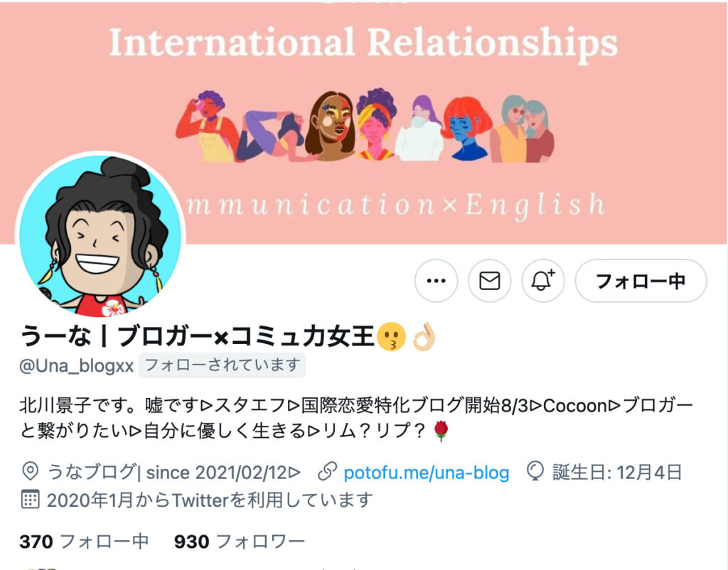The width and height of the screenshot is (728, 570).
Task: Click the birthday balloon icon
Action: 535,471
